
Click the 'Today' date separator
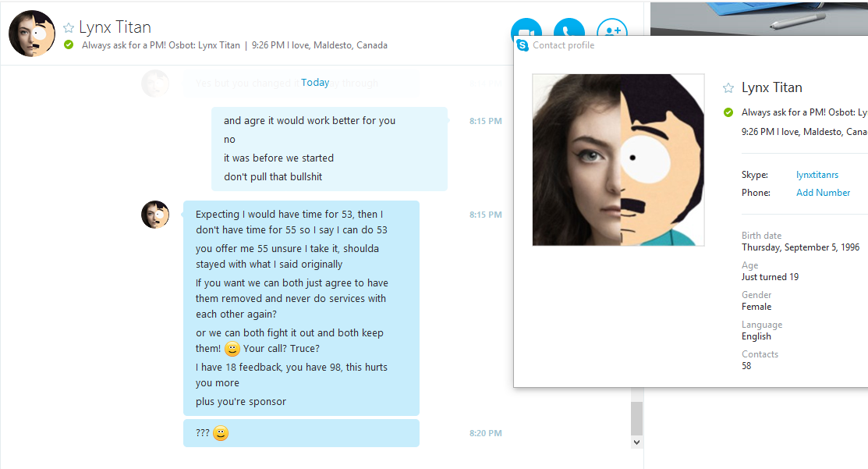click(x=315, y=83)
